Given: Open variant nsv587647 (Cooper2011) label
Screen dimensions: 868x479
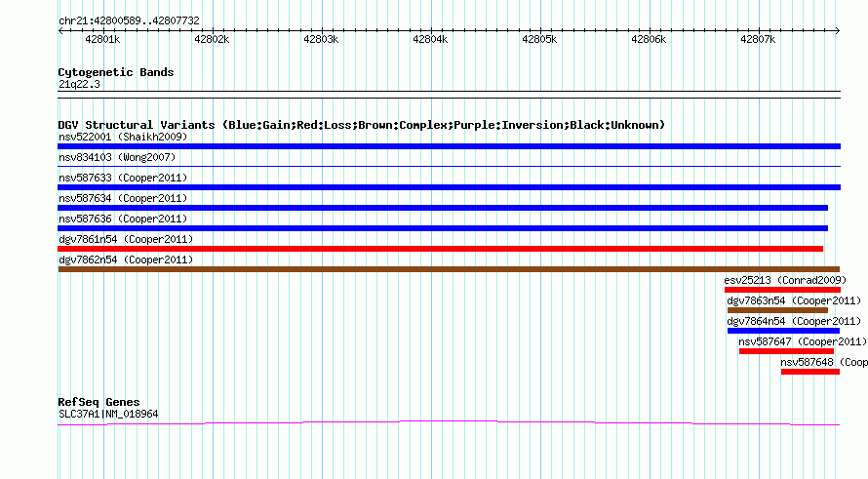Looking at the screenshot, I should click(x=803, y=341).
